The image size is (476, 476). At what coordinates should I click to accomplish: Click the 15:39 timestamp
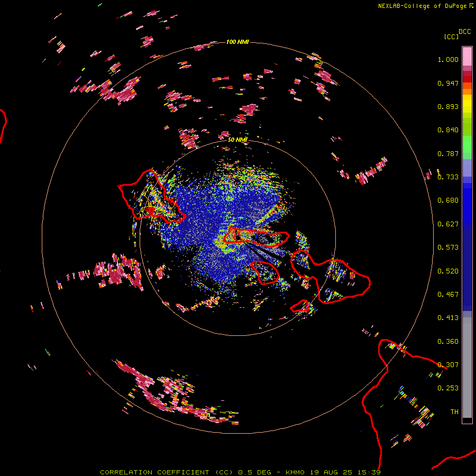click(x=369, y=472)
